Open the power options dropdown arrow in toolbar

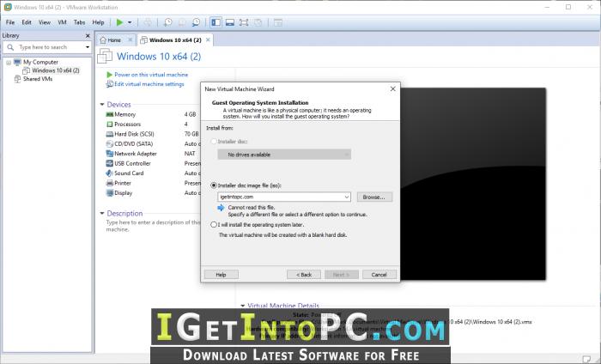pos(130,22)
